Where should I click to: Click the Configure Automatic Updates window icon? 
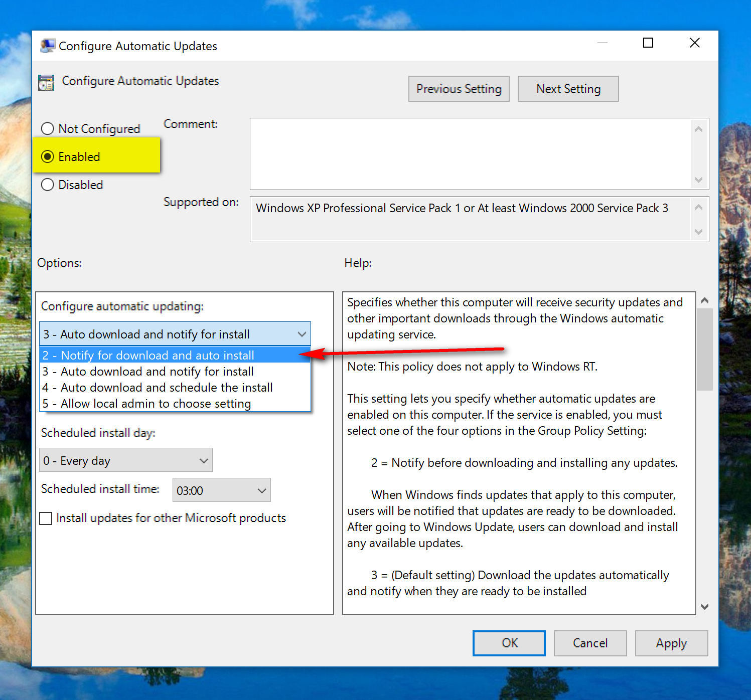pos(47,45)
